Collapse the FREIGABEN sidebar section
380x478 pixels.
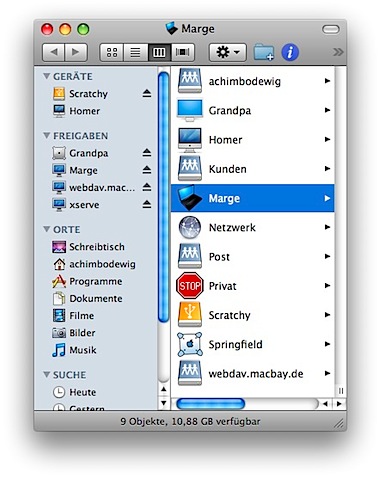[47, 136]
